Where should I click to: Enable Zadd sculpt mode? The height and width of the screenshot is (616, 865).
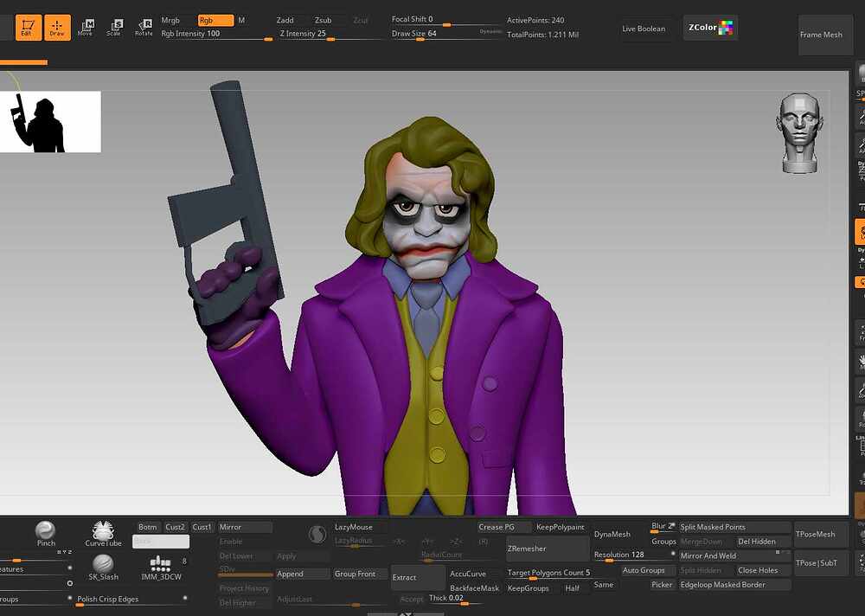click(x=285, y=21)
